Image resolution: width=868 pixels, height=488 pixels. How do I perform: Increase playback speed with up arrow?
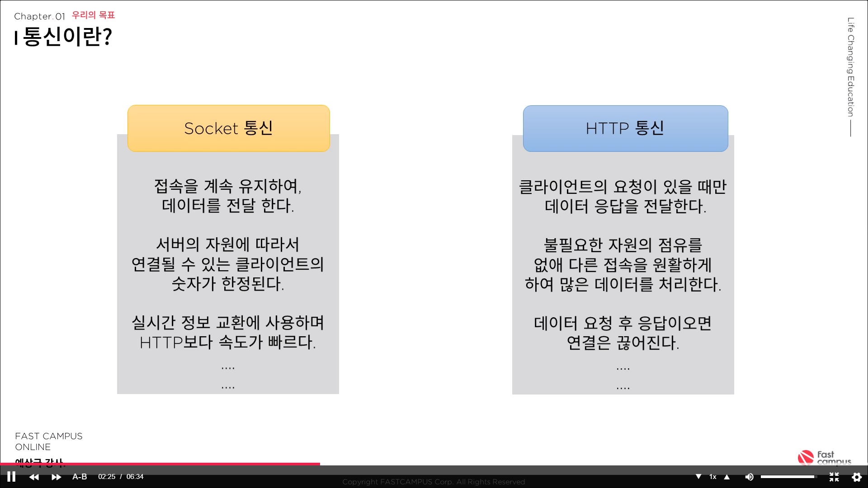click(x=727, y=477)
